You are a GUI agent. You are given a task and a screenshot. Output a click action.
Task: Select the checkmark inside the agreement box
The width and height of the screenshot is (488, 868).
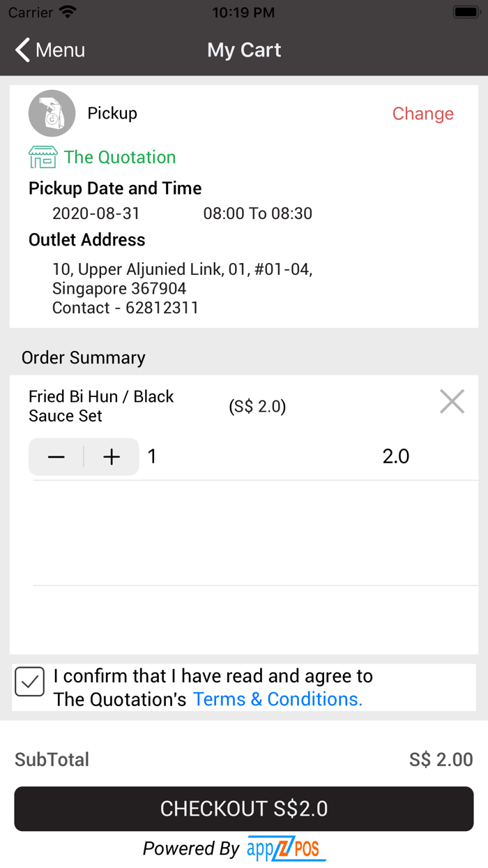(x=29, y=682)
